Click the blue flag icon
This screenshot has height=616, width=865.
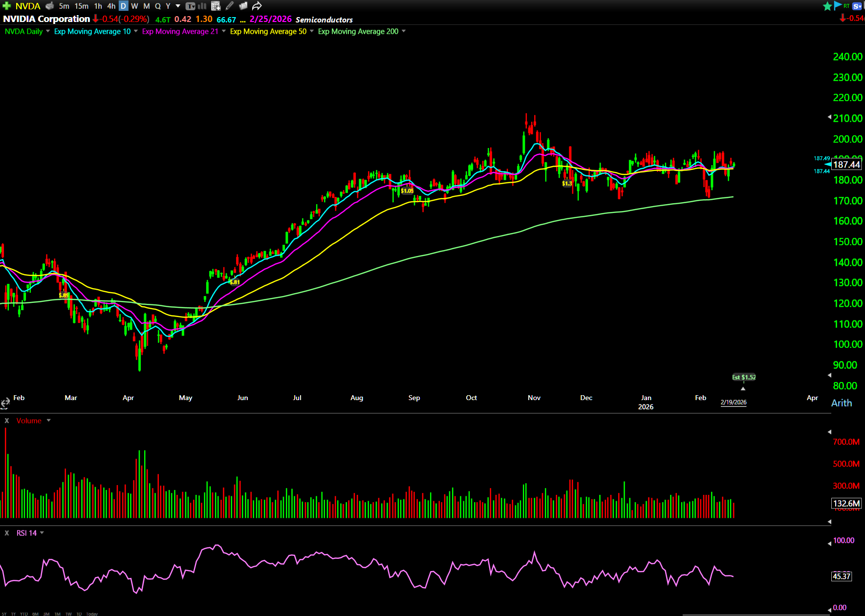click(x=837, y=5)
